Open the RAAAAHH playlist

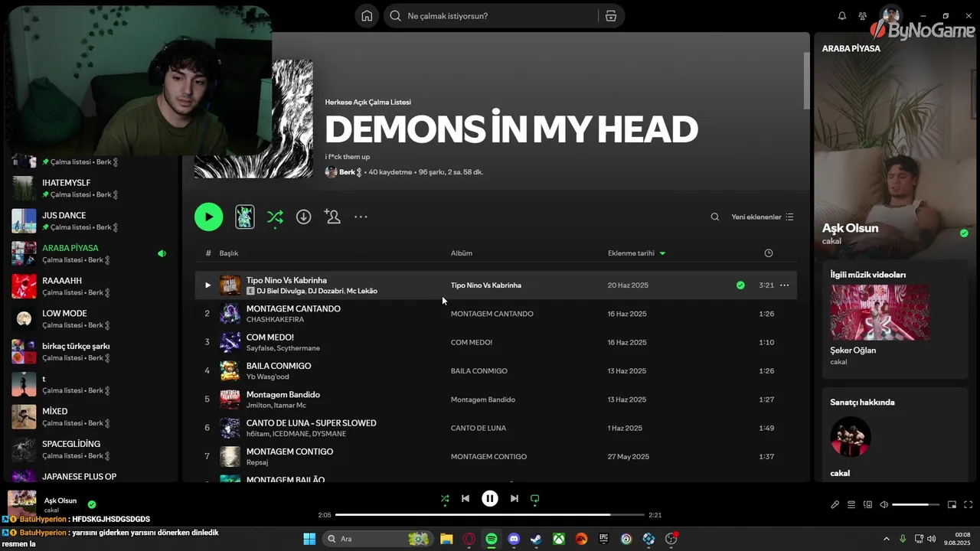[90, 286]
